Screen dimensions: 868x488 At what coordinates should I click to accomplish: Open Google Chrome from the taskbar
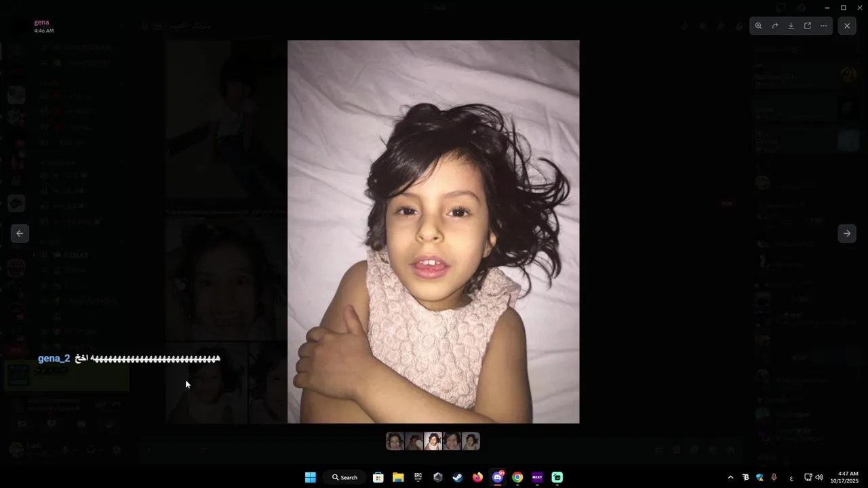(x=517, y=477)
